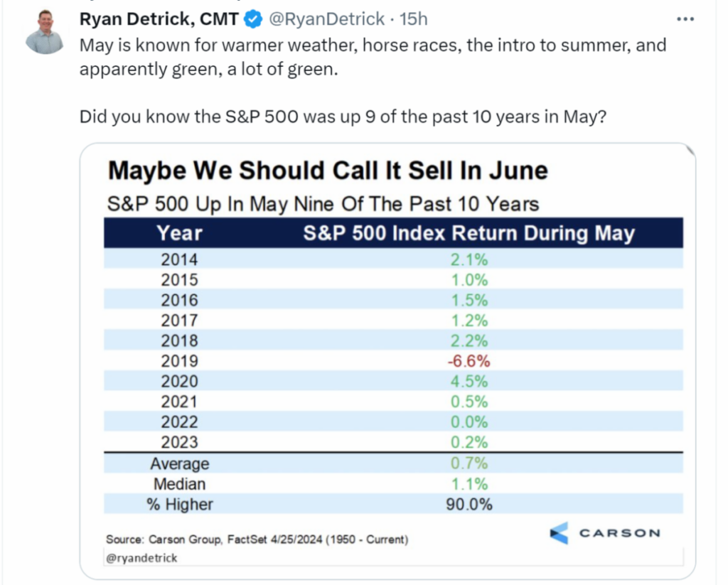The image size is (728, 585).
Task: Click the chart subtitle about nine of 10 years
Action: pos(322,205)
